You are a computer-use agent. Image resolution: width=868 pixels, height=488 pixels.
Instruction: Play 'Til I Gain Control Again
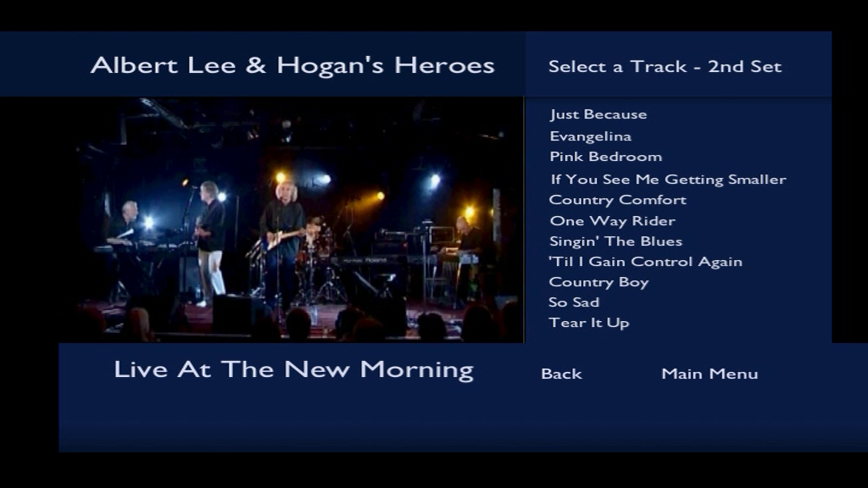(645, 262)
